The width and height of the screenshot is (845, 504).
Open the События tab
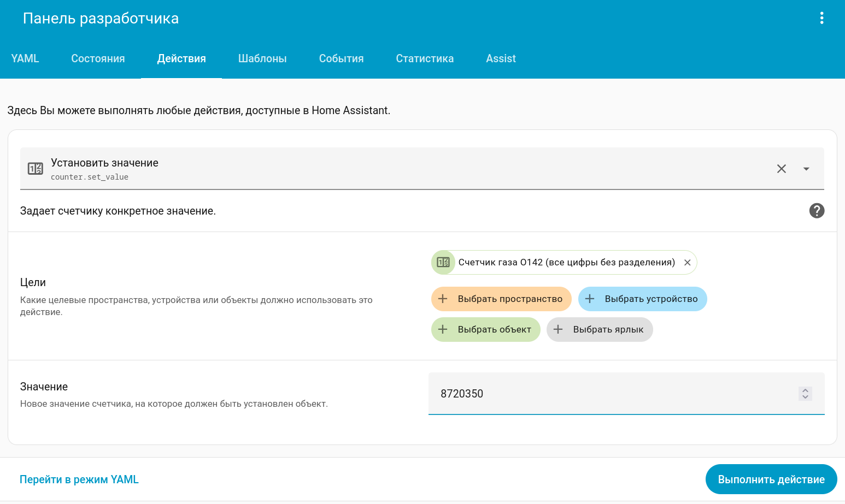coord(341,58)
